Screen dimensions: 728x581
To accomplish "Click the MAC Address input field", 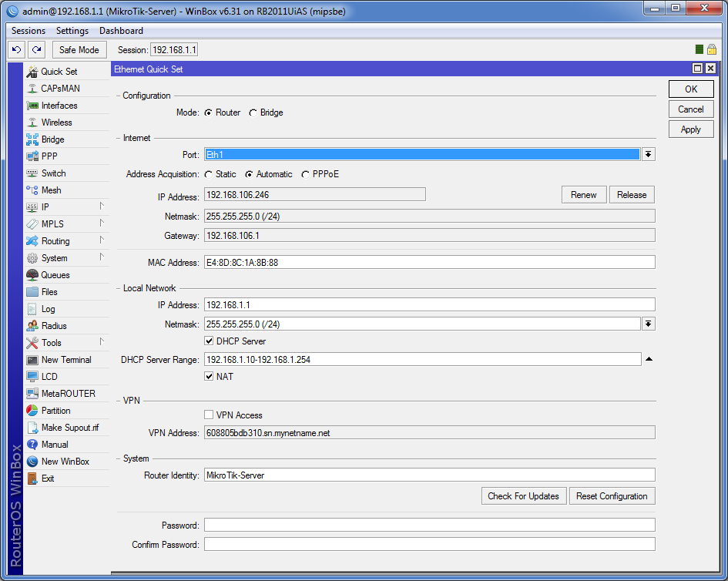I will click(x=429, y=263).
